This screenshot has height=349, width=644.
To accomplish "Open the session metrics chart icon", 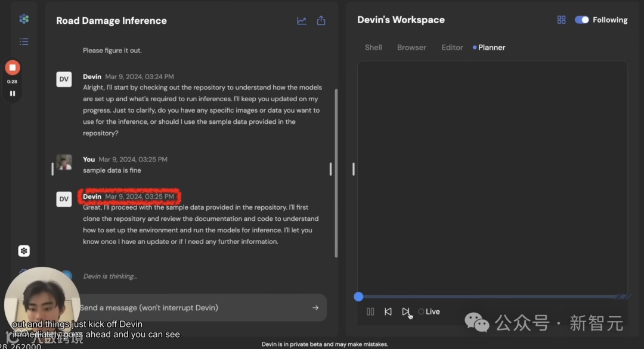I will [302, 20].
